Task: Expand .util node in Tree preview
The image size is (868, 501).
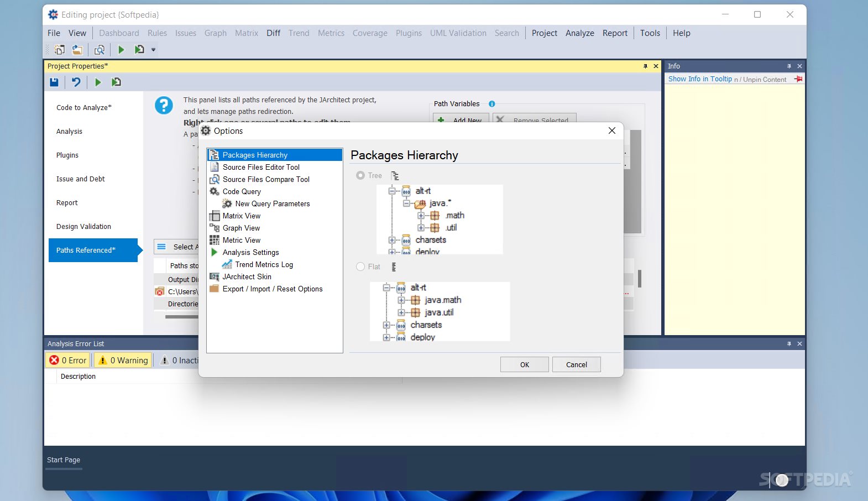Action: click(421, 228)
